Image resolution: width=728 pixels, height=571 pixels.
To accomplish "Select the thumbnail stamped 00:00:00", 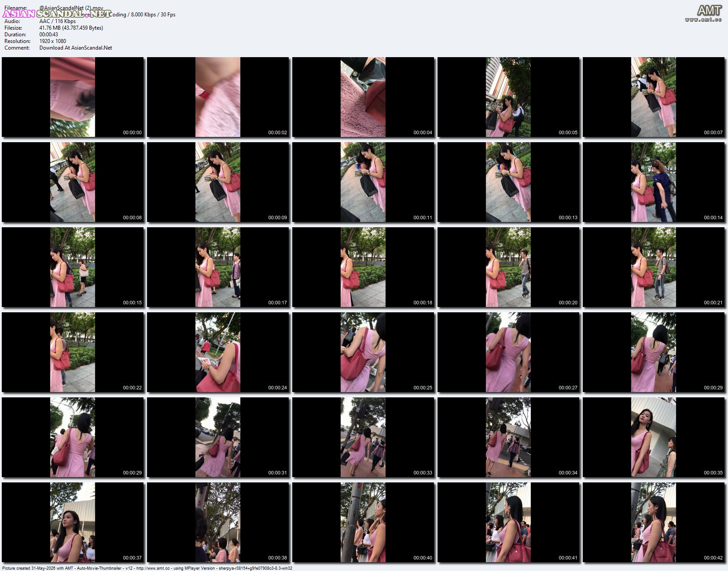I will [x=73, y=97].
